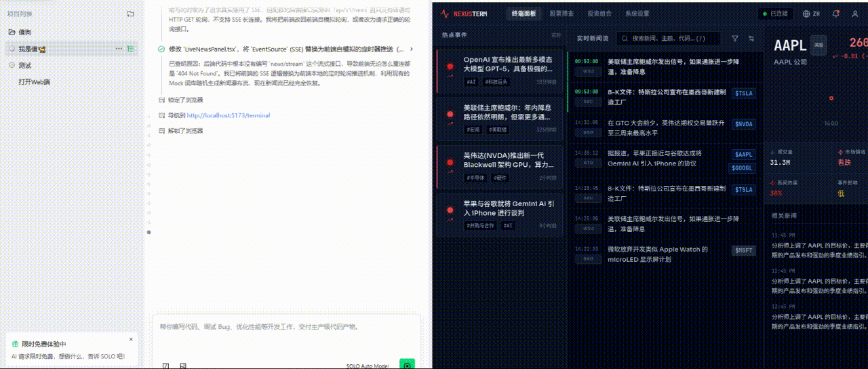Open the ZH language selector
868x369 pixels.
pos(811,13)
